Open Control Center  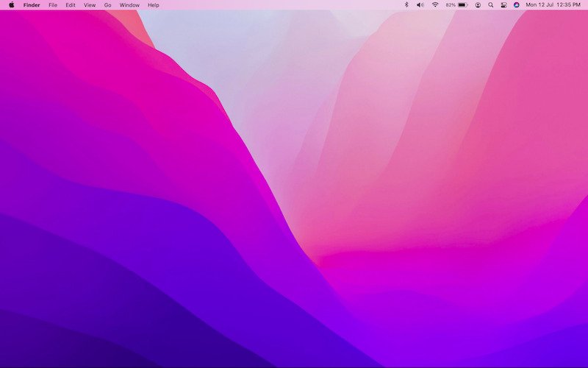tap(503, 4)
